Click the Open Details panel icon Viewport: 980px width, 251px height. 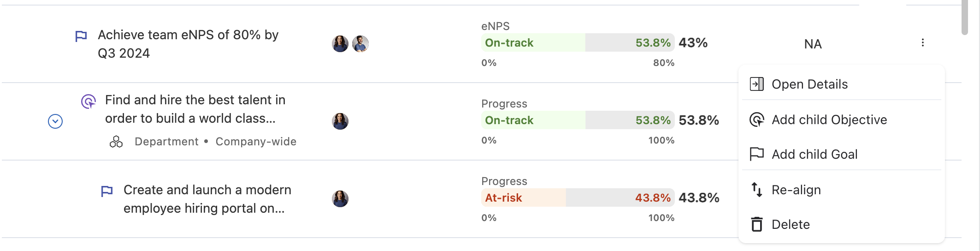(x=757, y=84)
